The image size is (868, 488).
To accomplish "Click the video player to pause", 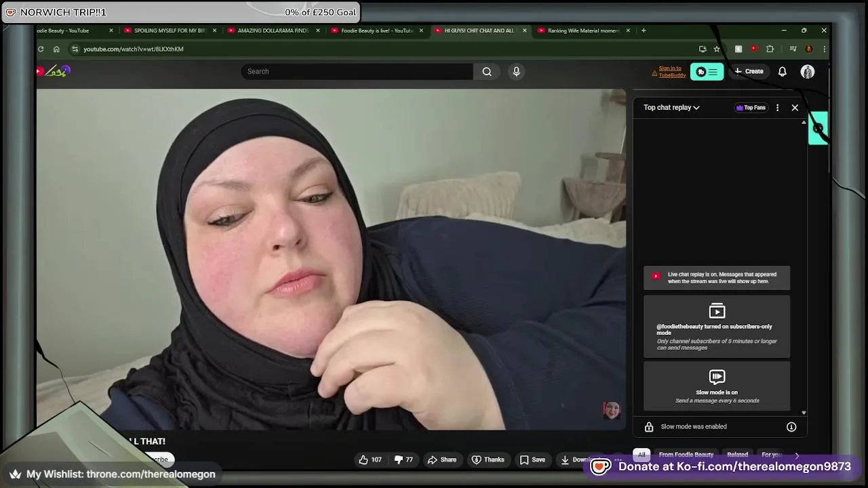I will pos(331,259).
